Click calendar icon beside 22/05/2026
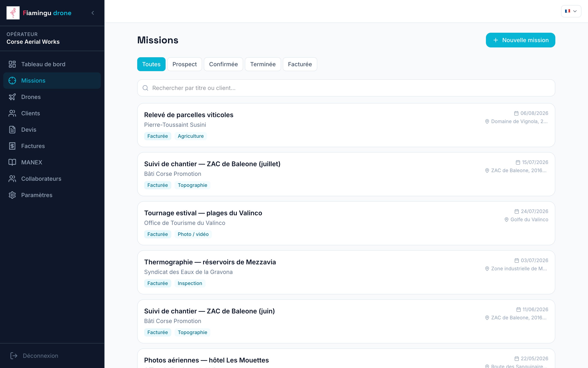Screen dimensions: 588x368 click(x=517, y=359)
